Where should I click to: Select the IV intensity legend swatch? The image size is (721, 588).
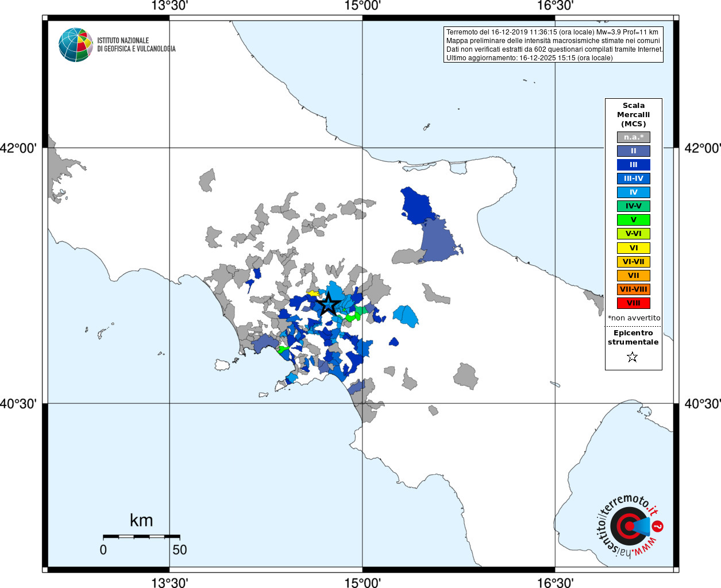point(634,192)
